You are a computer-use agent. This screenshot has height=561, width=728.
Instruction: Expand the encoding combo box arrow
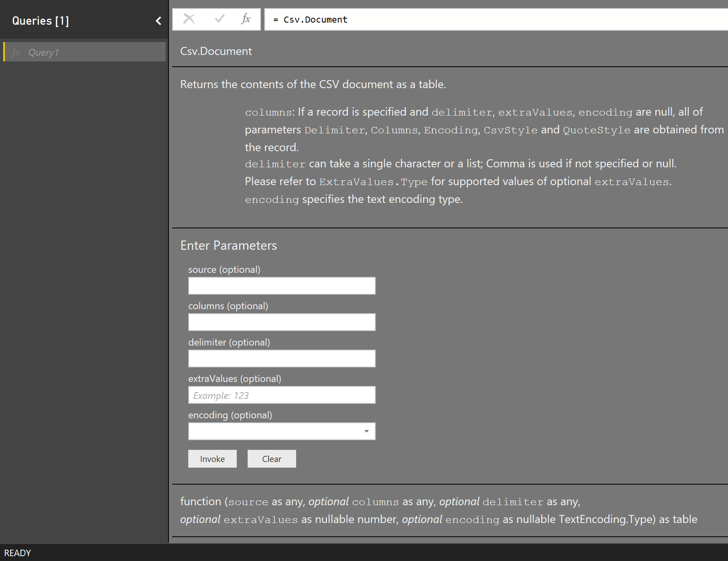point(367,431)
